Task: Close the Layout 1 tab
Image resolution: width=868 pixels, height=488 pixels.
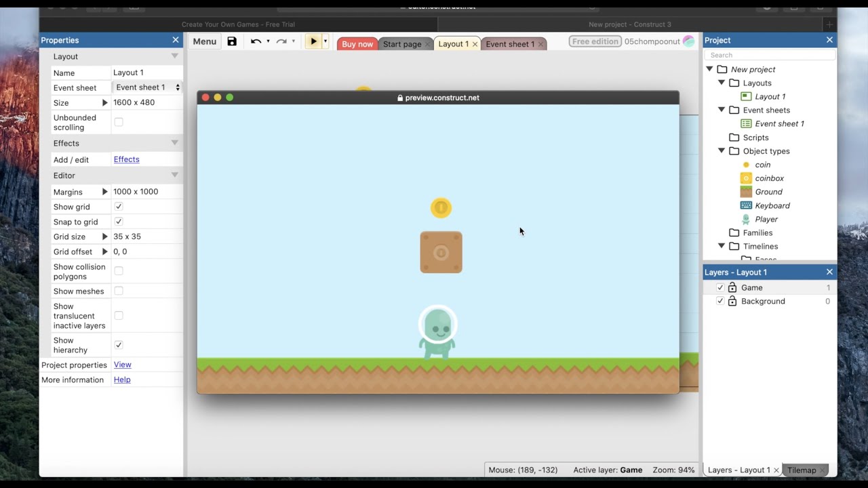Action: pyautogui.click(x=475, y=45)
